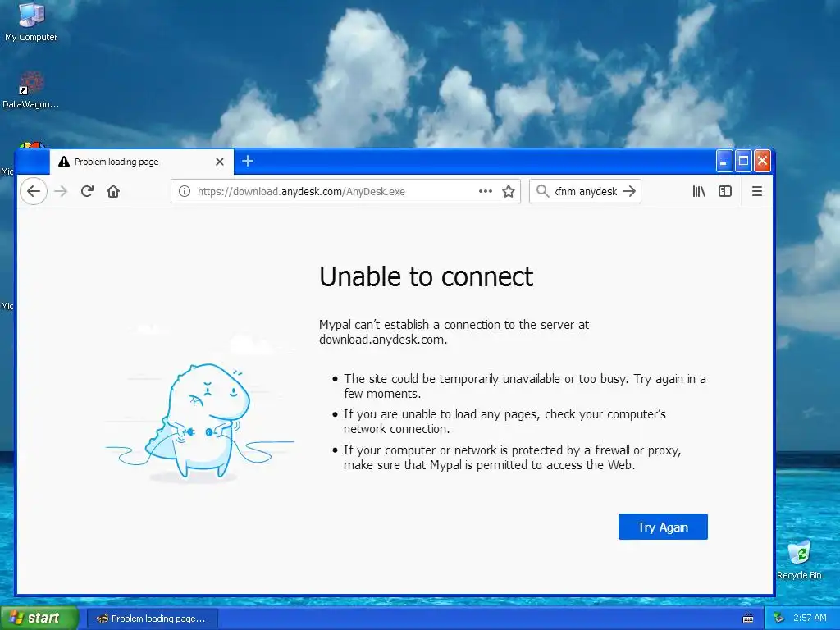Click the download.anydesk.com text in message

[x=382, y=340]
